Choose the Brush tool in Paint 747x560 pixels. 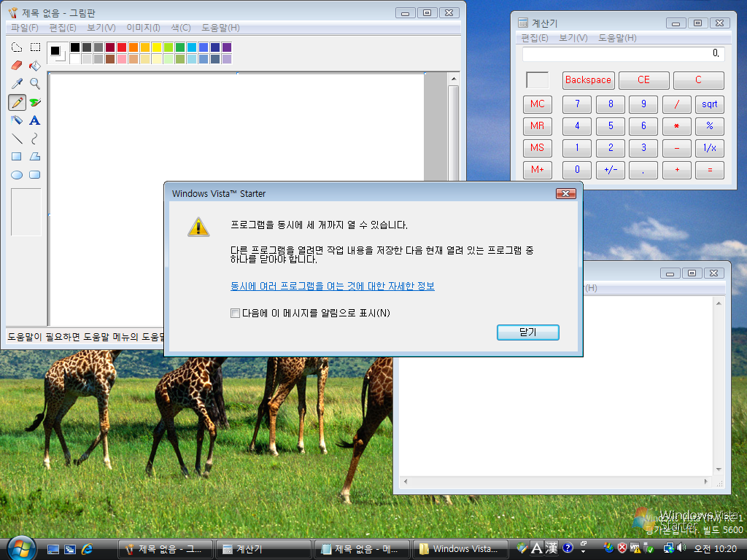click(x=35, y=102)
